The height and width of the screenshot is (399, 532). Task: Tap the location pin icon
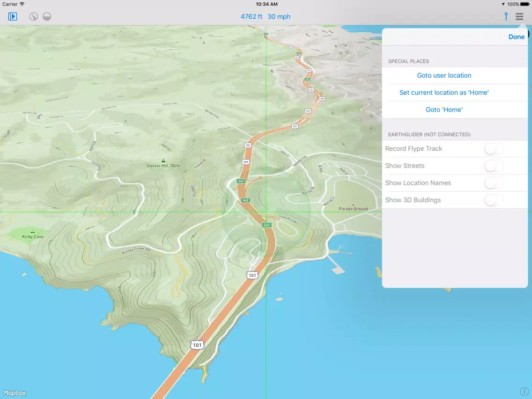pyautogui.click(x=506, y=16)
